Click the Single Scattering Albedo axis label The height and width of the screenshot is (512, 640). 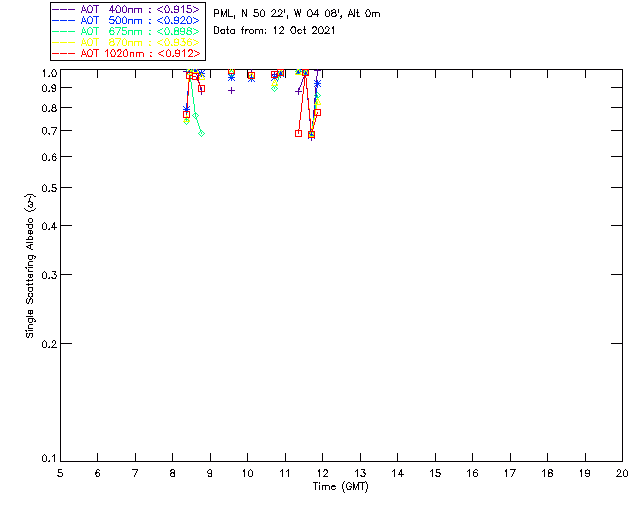pos(30,265)
